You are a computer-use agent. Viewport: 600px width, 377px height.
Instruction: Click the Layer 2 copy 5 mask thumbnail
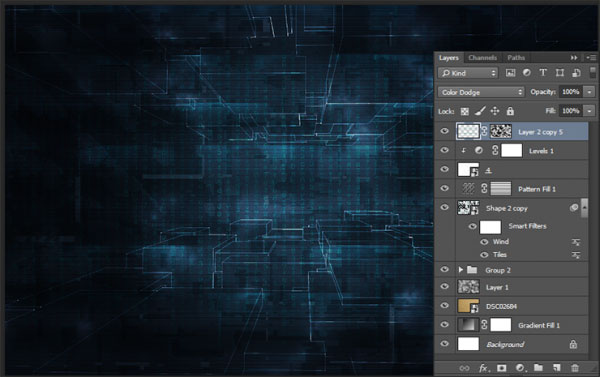pos(501,131)
